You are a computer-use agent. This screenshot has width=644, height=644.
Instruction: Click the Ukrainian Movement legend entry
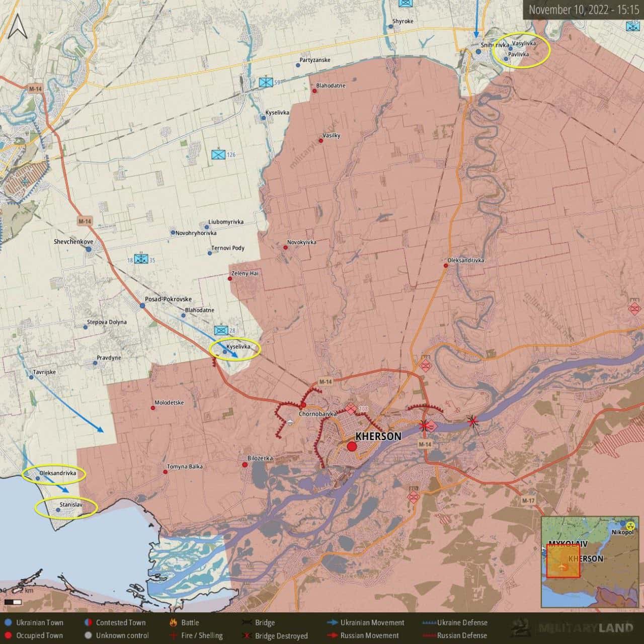366,623
